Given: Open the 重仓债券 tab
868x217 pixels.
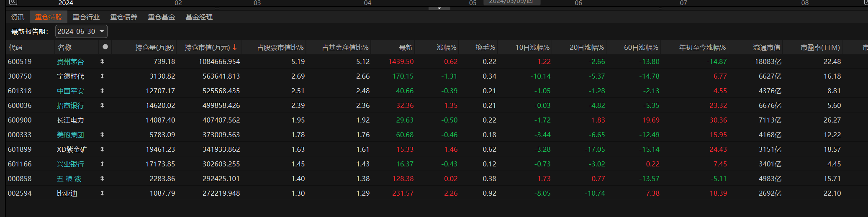Looking at the screenshot, I should click(x=124, y=17).
